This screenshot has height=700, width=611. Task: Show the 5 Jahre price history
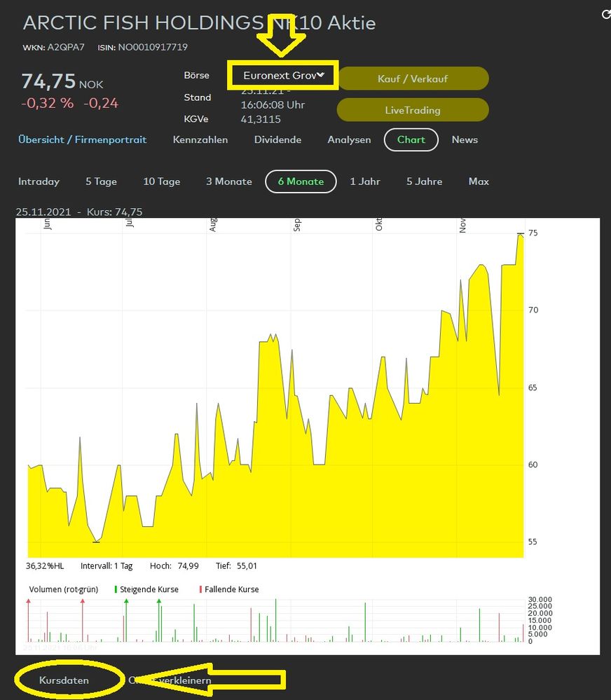point(425,181)
